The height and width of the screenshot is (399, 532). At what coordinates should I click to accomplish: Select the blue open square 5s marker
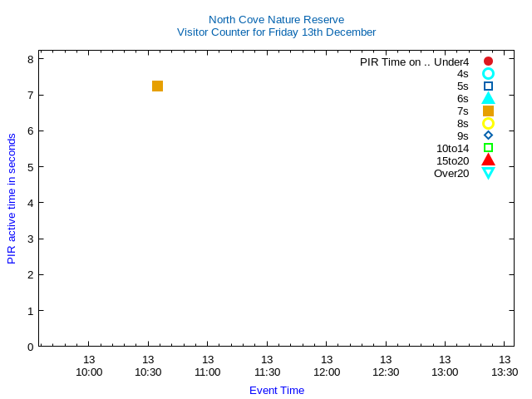pos(488,86)
